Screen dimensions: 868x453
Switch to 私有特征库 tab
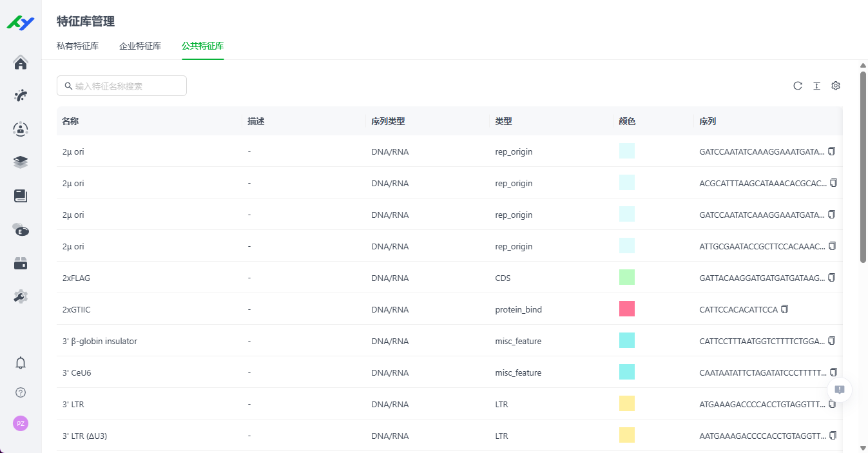coord(77,46)
